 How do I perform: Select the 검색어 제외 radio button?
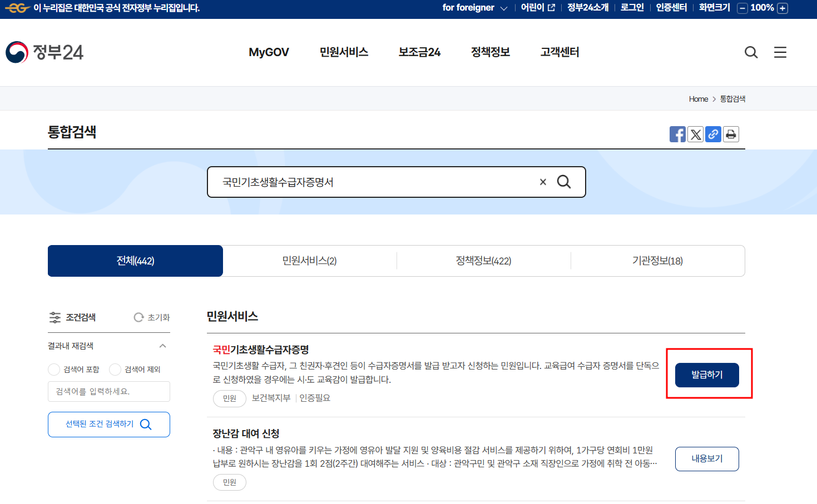tap(115, 369)
